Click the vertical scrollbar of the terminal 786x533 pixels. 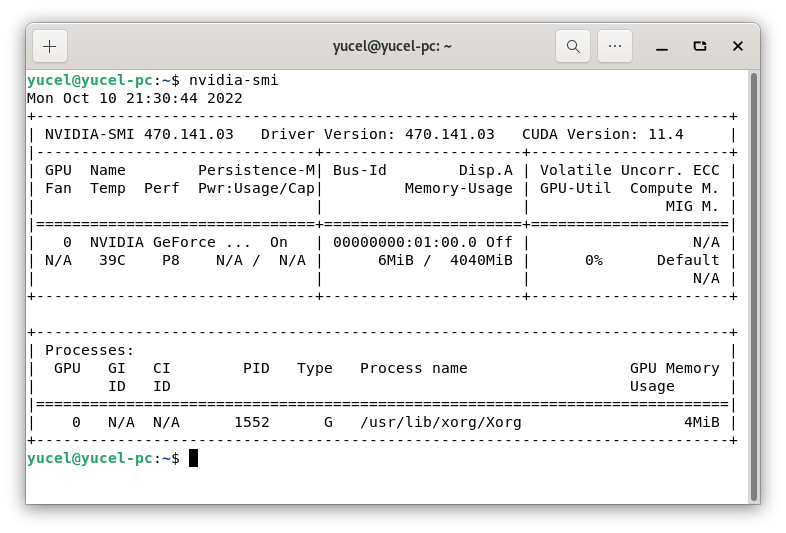(x=753, y=287)
